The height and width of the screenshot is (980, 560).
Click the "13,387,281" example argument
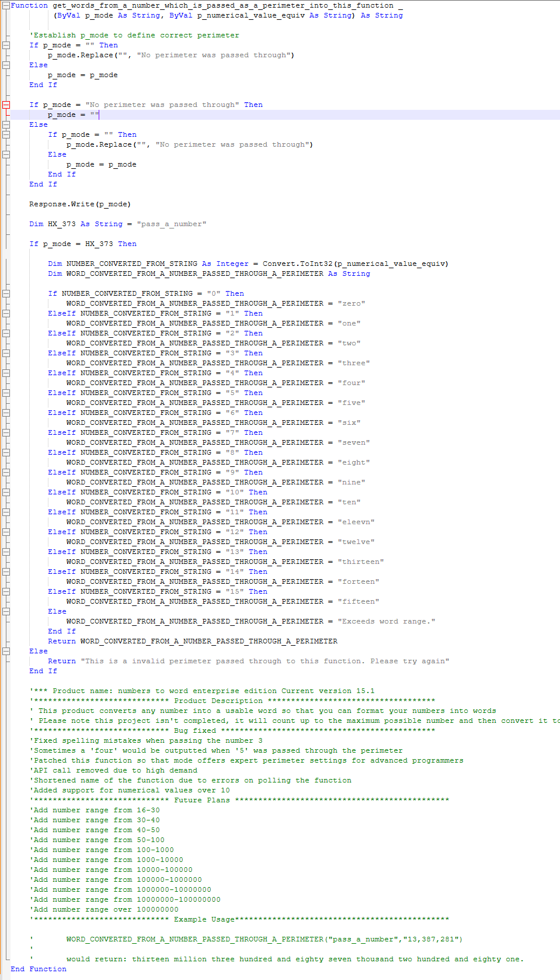(430, 939)
